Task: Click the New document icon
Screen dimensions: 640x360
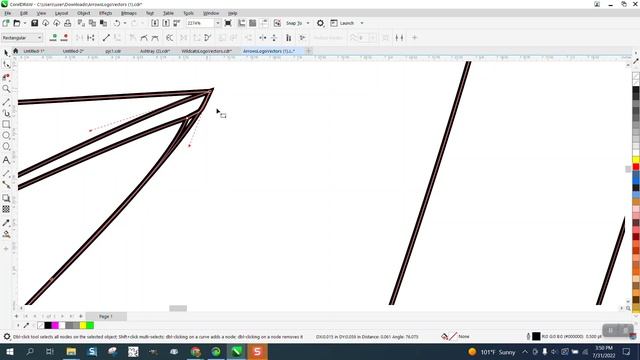Action: pos(6,23)
